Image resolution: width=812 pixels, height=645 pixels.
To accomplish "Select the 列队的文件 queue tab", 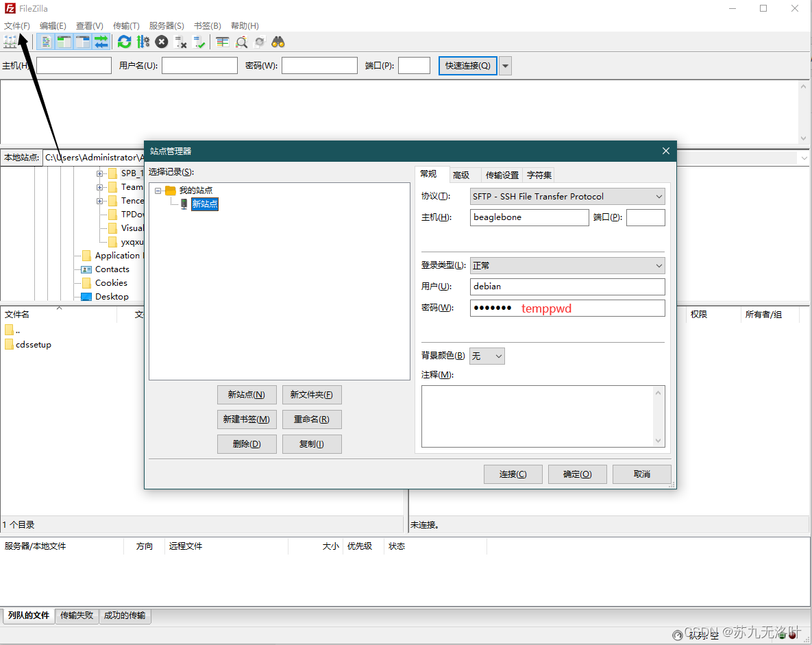I will pos(29,616).
